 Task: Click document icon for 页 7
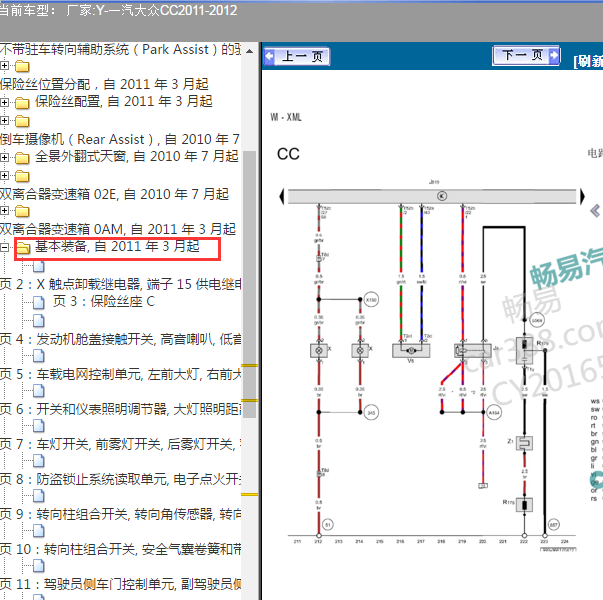click(39, 426)
